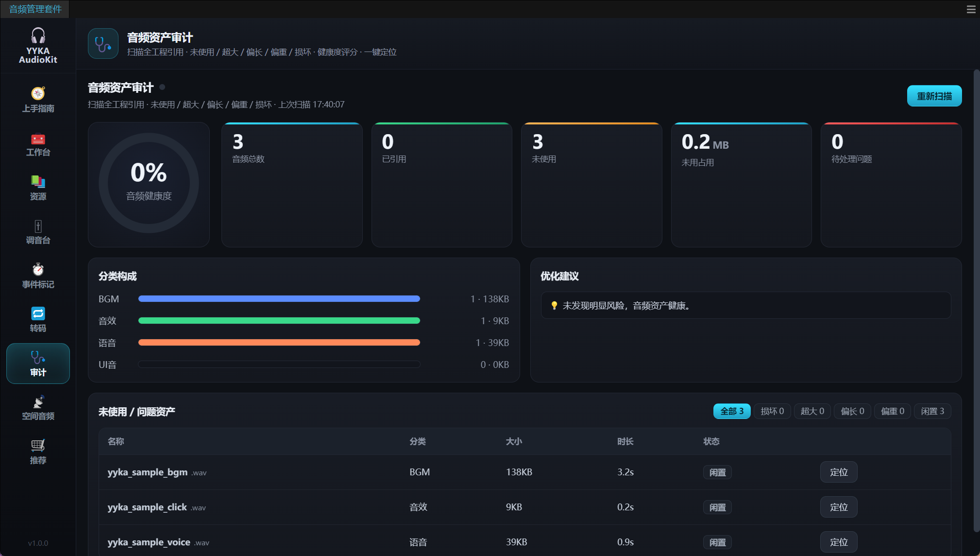Click the vertical scrollbar on the right
980x556 pixels.
(x=977, y=301)
